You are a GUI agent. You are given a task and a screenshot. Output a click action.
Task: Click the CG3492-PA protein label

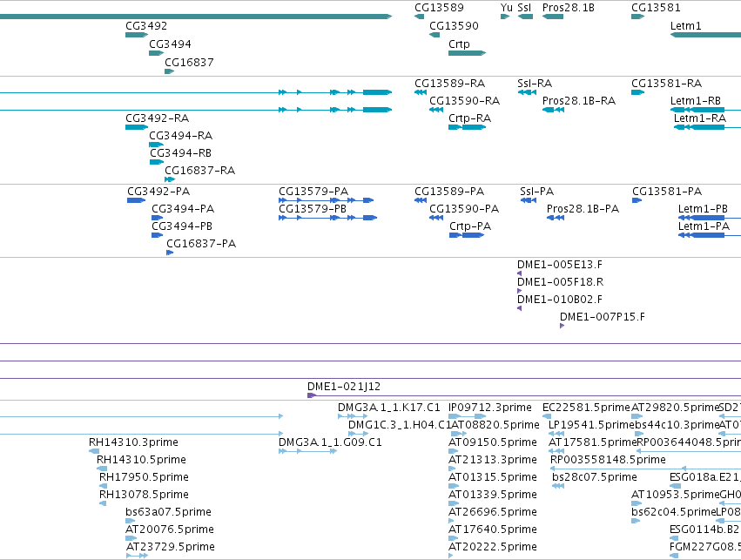click(x=158, y=192)
